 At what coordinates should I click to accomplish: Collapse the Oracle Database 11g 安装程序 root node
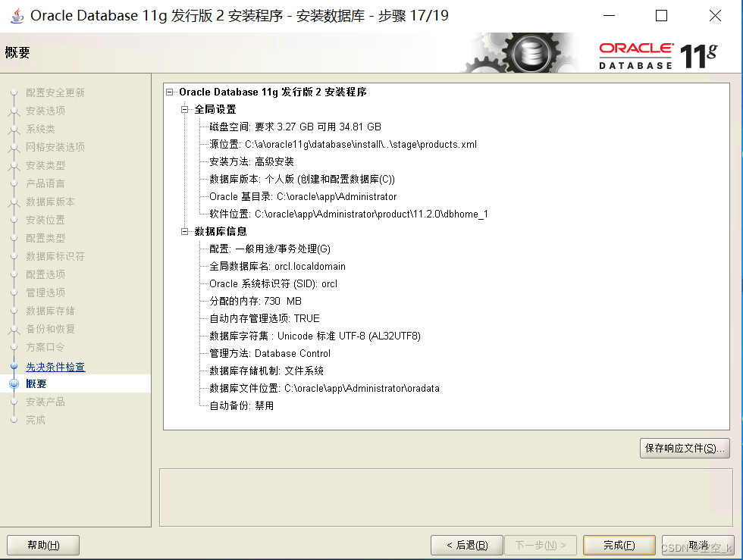(168, 92)
